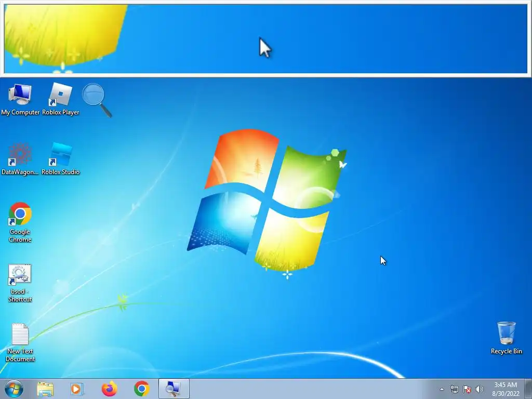Select the Roblox Studio shortcut
This screenshot has height=399, width=532.
[x=60, y=159]
